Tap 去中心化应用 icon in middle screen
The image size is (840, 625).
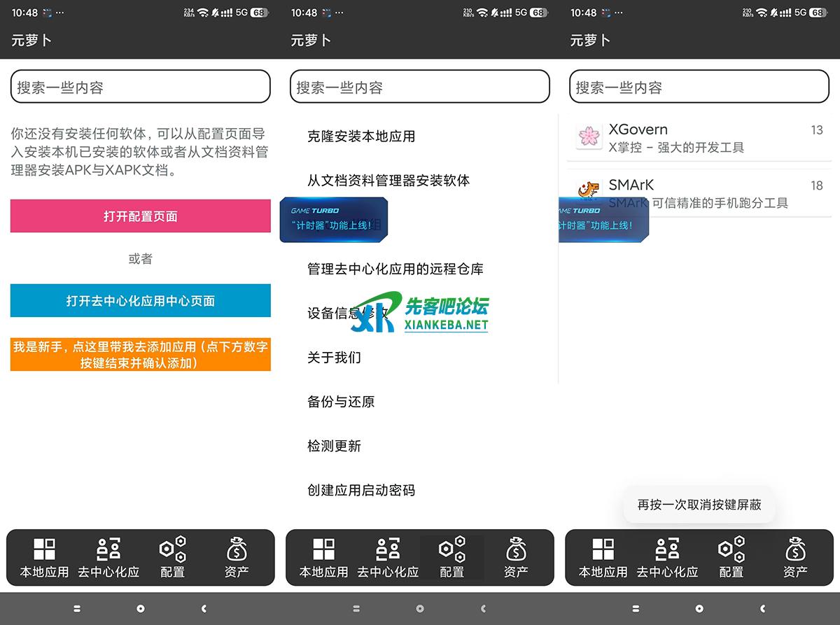point(388,549)
